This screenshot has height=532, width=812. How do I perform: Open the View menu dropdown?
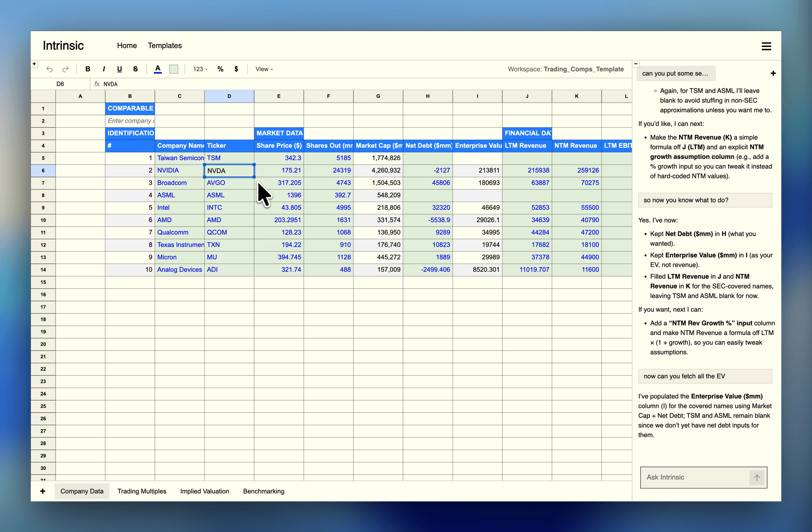coord(263,69)
